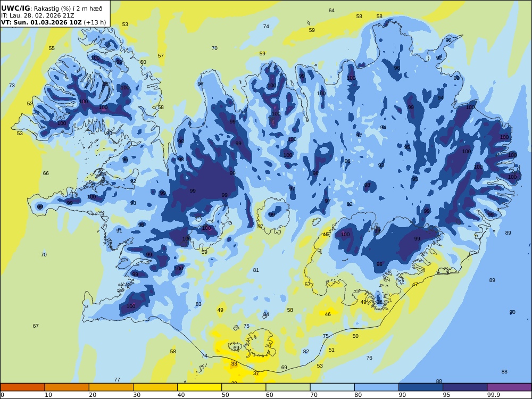Click the map value 77
Image resolution: width=532 pixels, height=399 pixels.
tap(117, 380)
